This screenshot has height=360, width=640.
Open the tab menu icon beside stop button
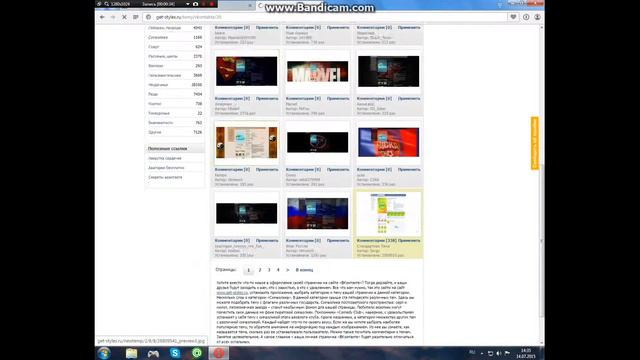(x=136, y=17)
